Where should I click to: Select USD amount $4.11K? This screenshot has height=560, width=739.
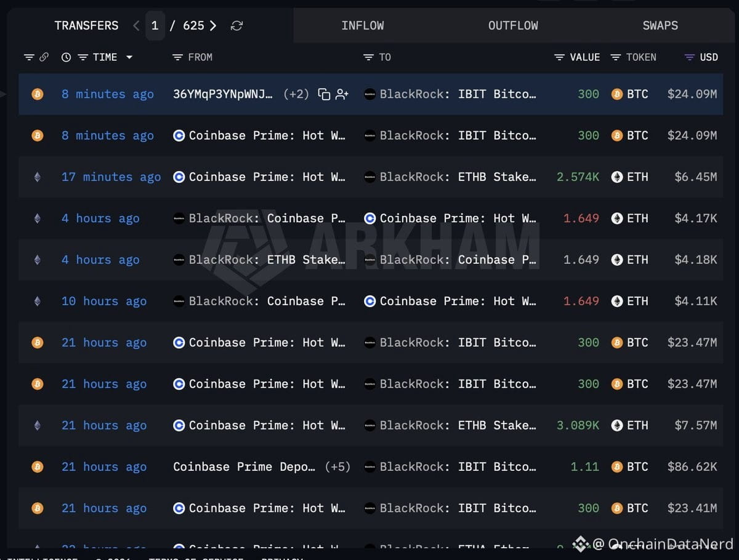coord(695,302)
